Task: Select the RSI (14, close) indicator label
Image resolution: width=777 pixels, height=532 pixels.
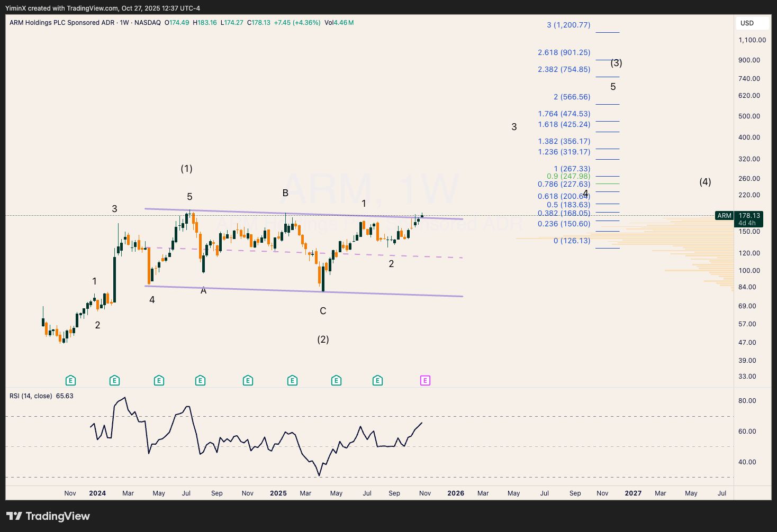Action: tap(31, 396)
